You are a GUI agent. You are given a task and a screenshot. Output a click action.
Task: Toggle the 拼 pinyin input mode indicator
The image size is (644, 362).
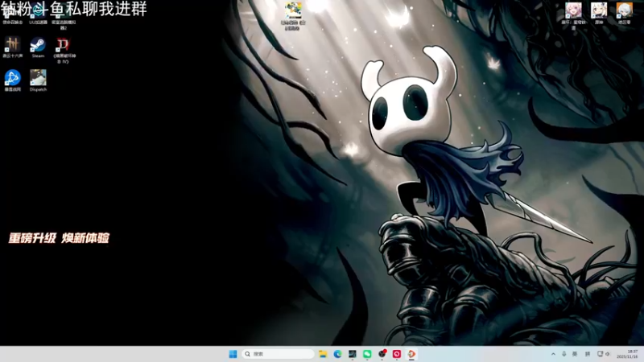[588, 354]
